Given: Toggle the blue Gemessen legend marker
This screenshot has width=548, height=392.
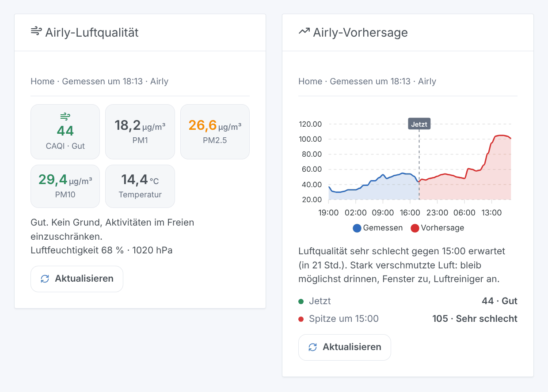Looking at the screenshot, I should [357, 228].
